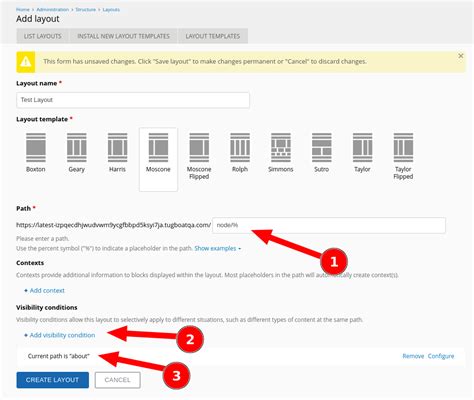The width and height of the screenshot is (474, 400).
Task: Pick the Sutro layout template
Action: coord(322,153)
